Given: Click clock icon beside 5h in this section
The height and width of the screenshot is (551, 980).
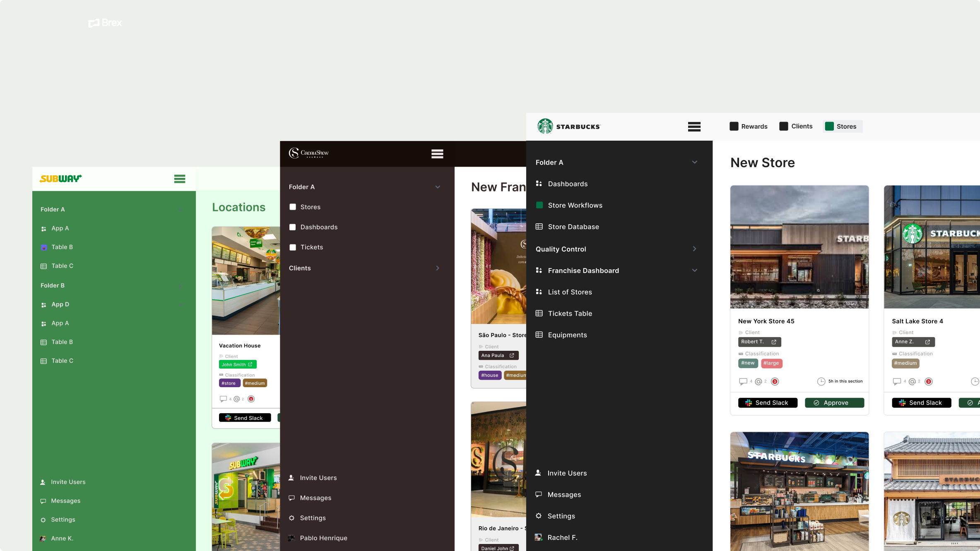Looking at the screenshot, I should [x=821, y=381].
